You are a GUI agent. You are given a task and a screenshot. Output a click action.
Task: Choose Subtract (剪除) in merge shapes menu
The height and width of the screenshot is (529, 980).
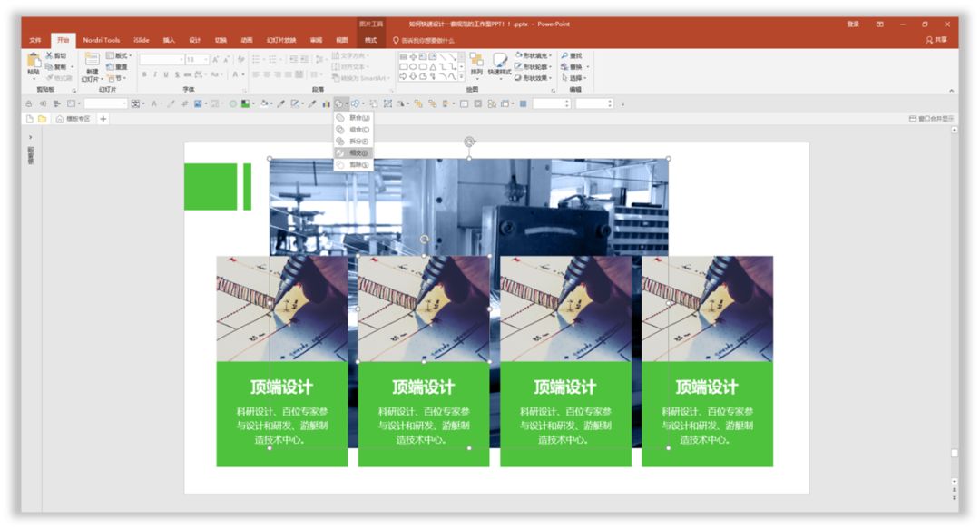353,164
